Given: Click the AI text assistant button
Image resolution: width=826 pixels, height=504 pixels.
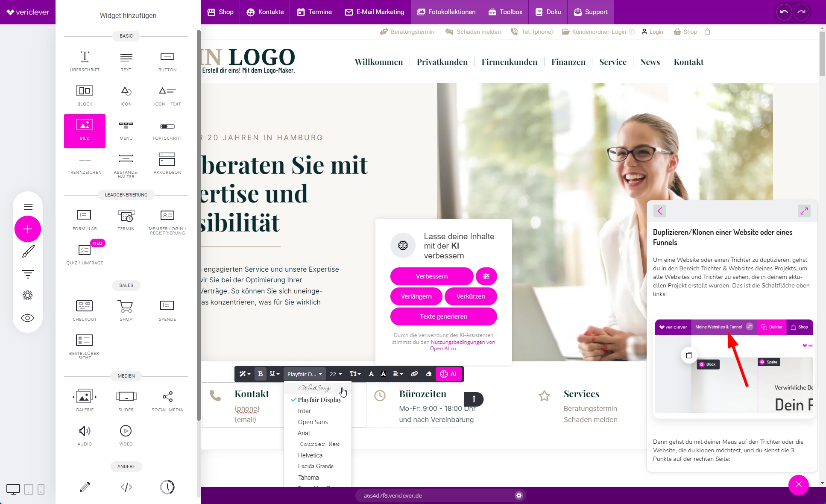Looking at the screenshot, I should coord(448,374).
